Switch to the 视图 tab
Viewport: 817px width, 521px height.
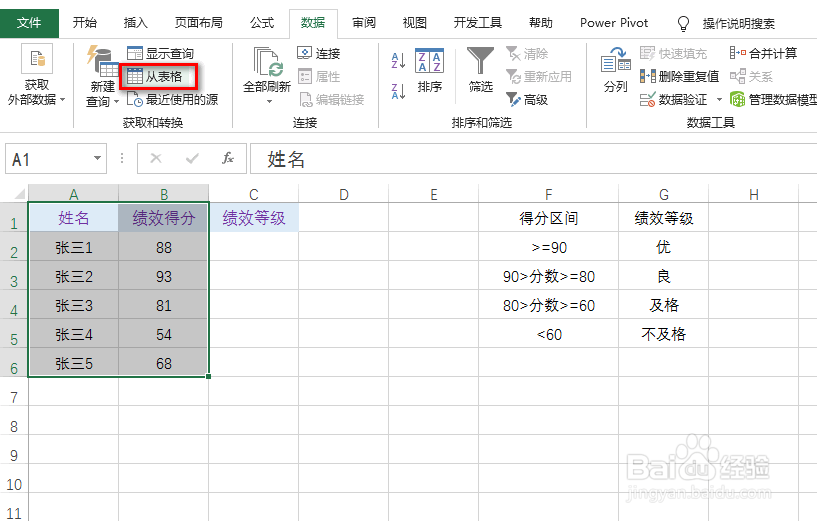[x=415, y=23]
